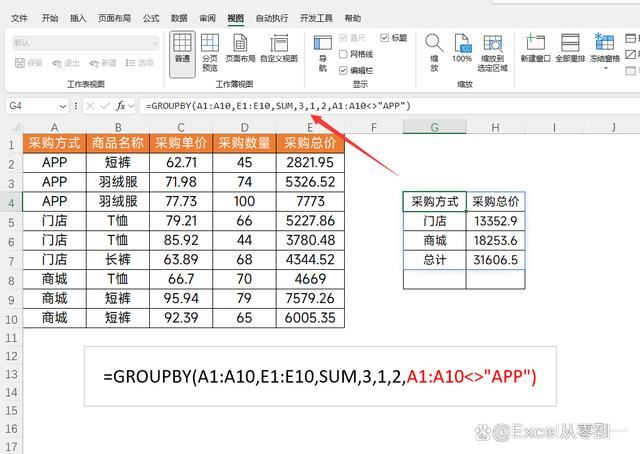The width and height of the screenshot is (640, 454).
Task: Open 自定义视图 custom views
Action: click(x=279, y=49)
